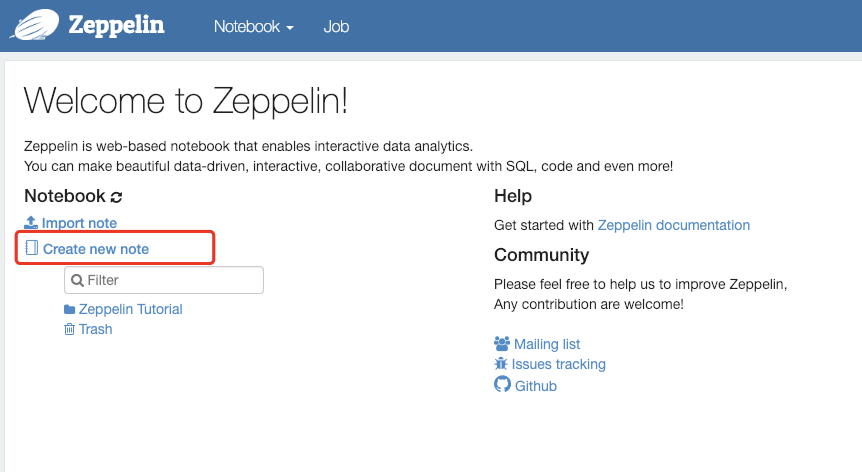Focus the notebook Filter input field

[x=172, y=280]
